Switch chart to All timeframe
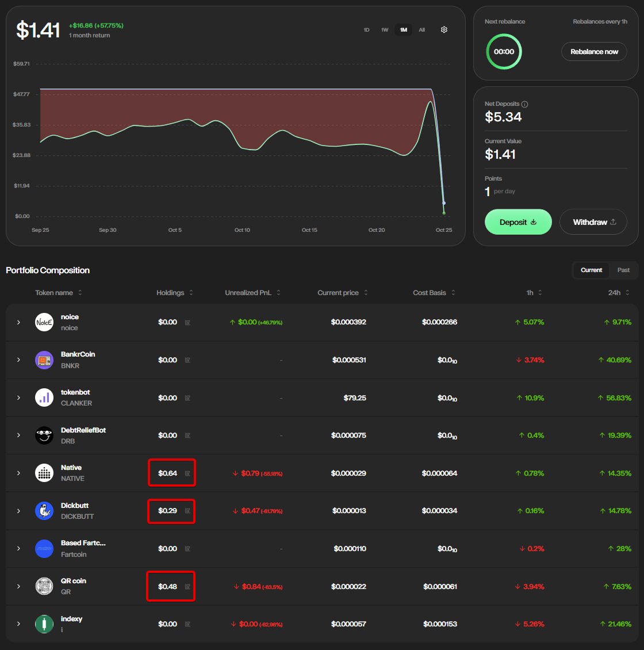Screen dimensions: 644x650 tap(421, 29)
